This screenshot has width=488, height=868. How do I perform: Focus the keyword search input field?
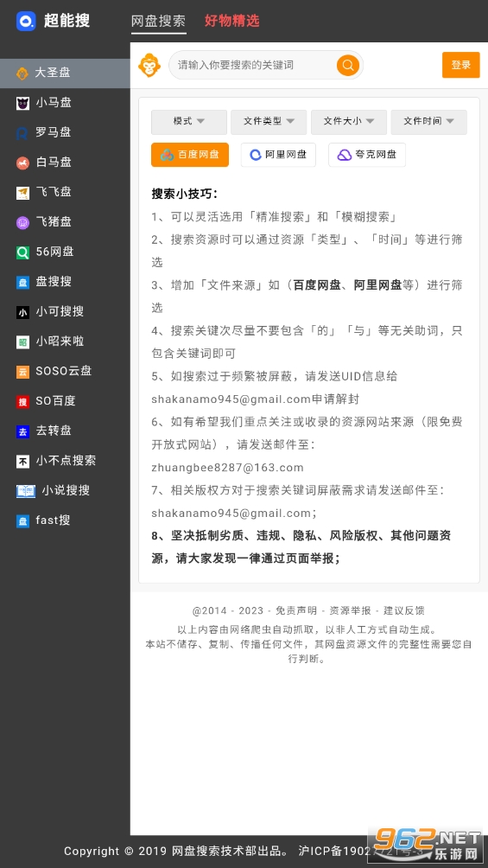click(257, 66)
